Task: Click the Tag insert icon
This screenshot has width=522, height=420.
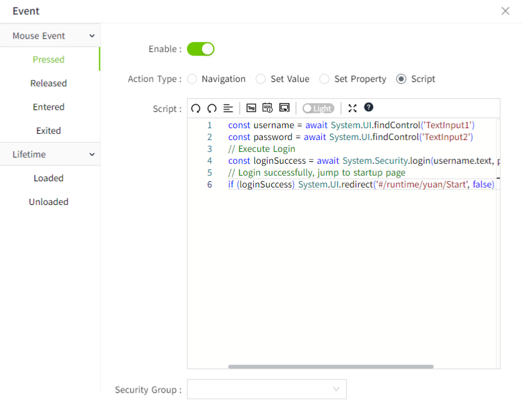Action: [x=251, y=108]
